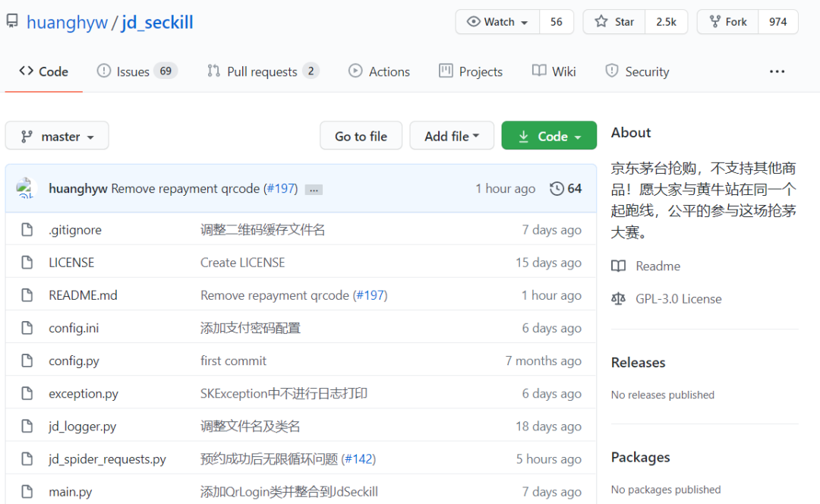Screen dimensions: 820x504
Task: Open the GPL-3.0 License link
Action: (x=678, y=299)
